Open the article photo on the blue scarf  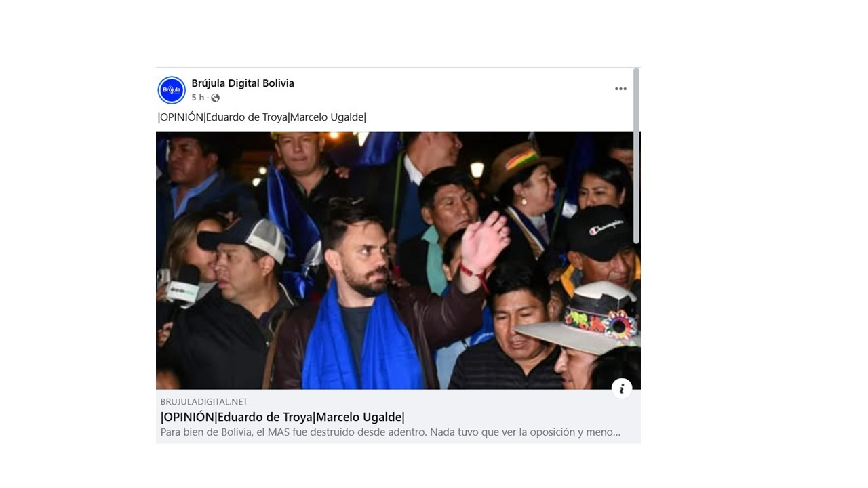[363, 339]
